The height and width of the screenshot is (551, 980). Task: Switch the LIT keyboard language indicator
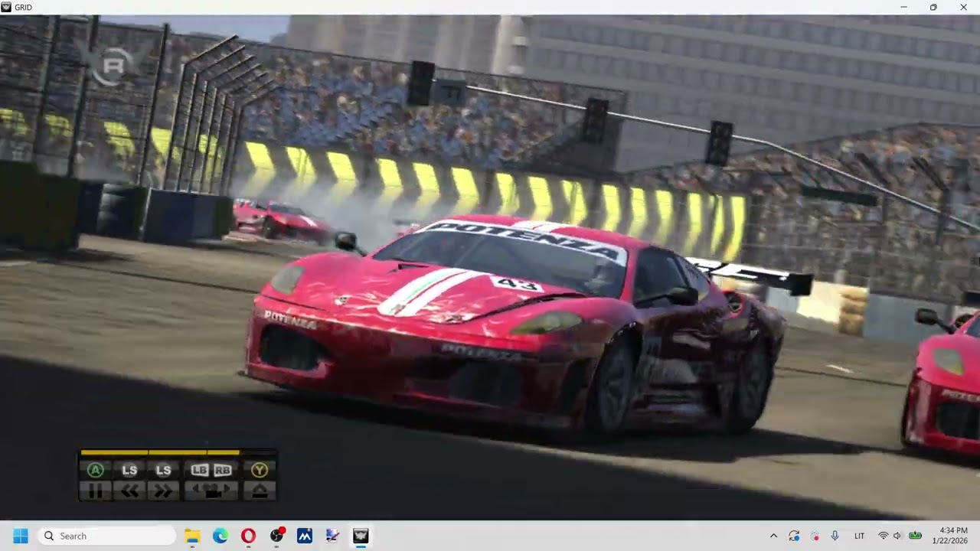point(859,536)
